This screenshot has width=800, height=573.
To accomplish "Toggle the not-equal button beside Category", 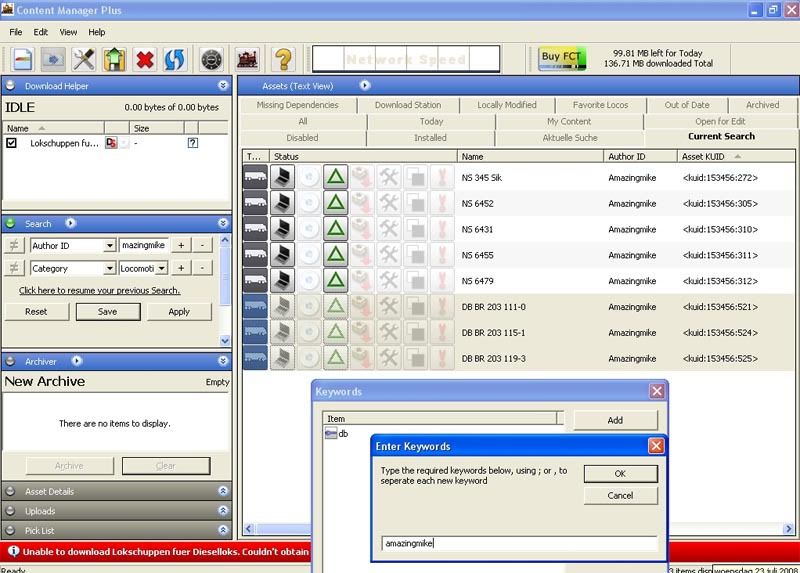I will (x=14, y=268).
